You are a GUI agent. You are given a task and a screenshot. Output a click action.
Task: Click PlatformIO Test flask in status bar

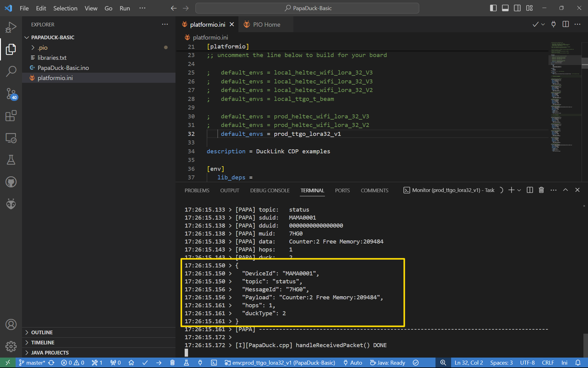[x=186, y=363]
